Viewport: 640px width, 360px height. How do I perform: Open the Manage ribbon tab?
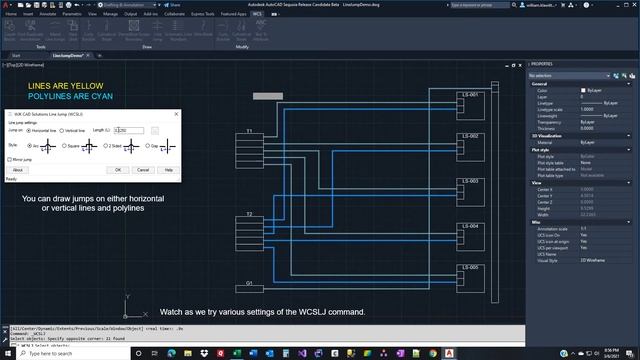[110, 14]
